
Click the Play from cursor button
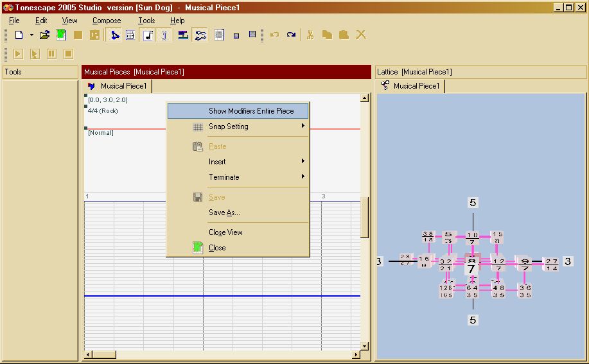tap(35, 54)
